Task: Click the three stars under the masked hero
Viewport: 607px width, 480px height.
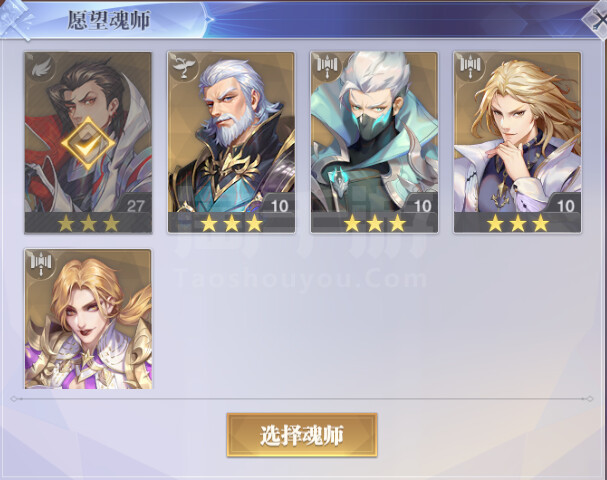Action: [x=374, y=224]
